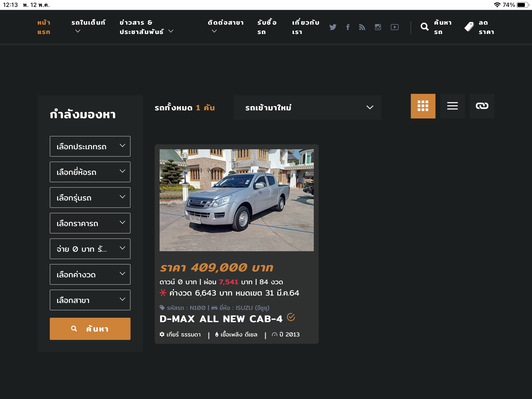Open the เลือกราคารถ price dropdown
532x399 pixels.
[x=90, y=223]
